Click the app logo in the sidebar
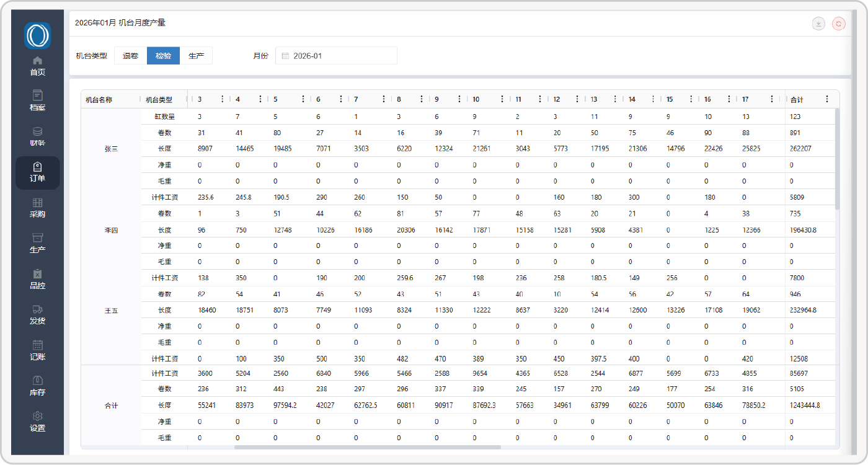The width and height of the screenshot is (868, 465). 37,35
